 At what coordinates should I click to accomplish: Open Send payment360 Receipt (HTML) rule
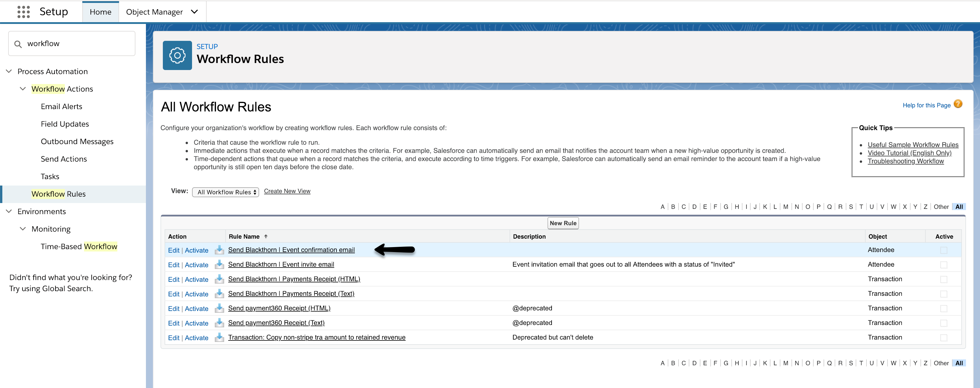point(279,308)
